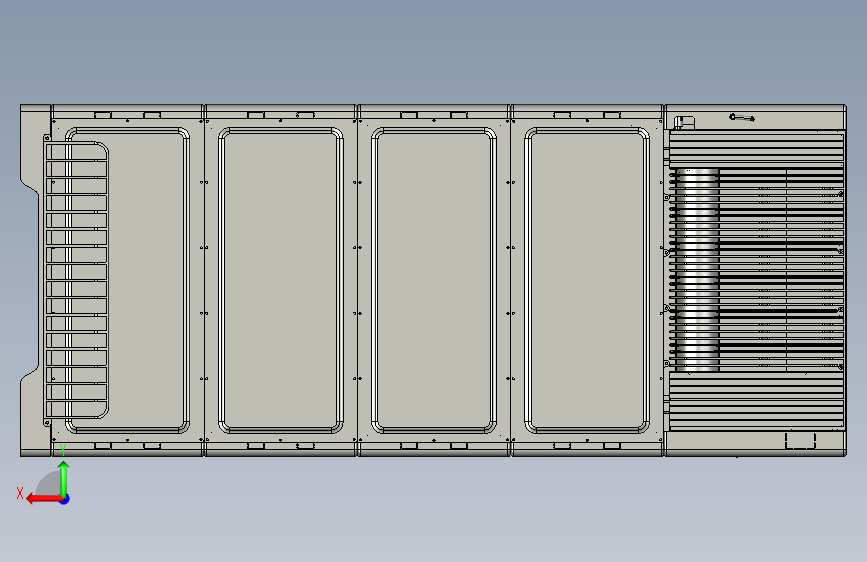Select the shiny ribbed cylinder in the model

click(697, 270)
